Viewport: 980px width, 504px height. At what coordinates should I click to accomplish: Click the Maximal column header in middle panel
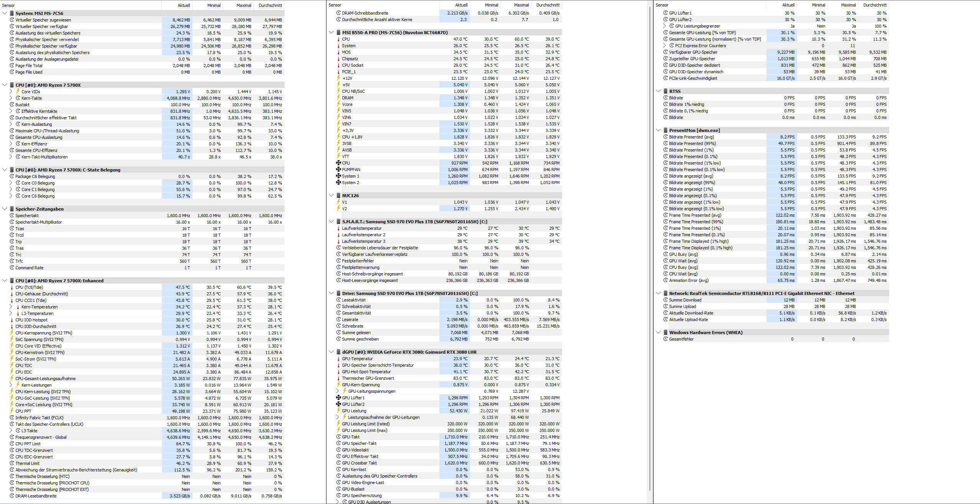click(516, 5)
